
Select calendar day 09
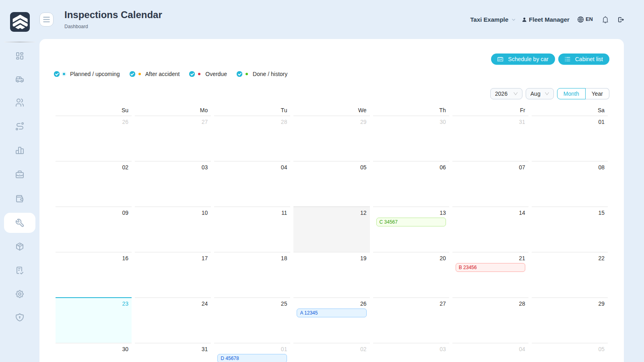click(93, 230)
